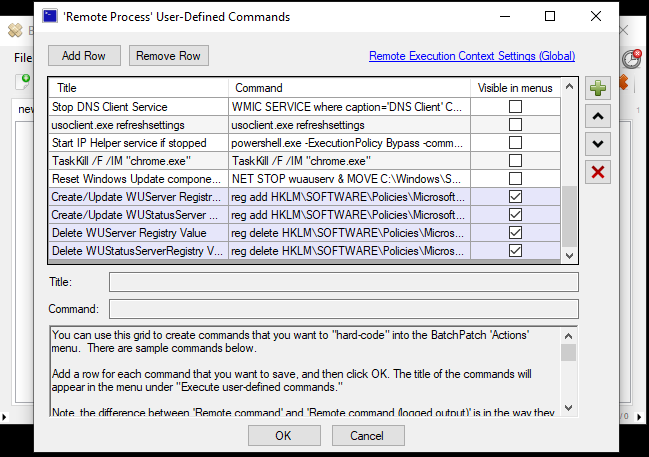Image resolution: width=649 pixels, height=457 pixels.
Task: Click reg delete command in Delete WUServer row
Action: 349,233
